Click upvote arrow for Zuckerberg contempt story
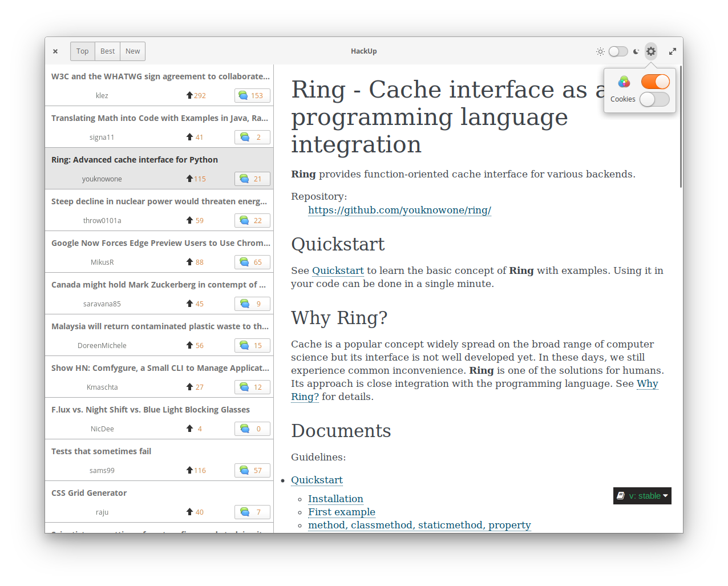Image resolution: width=728 pixels, height=586 pixels. coord(189,304)
